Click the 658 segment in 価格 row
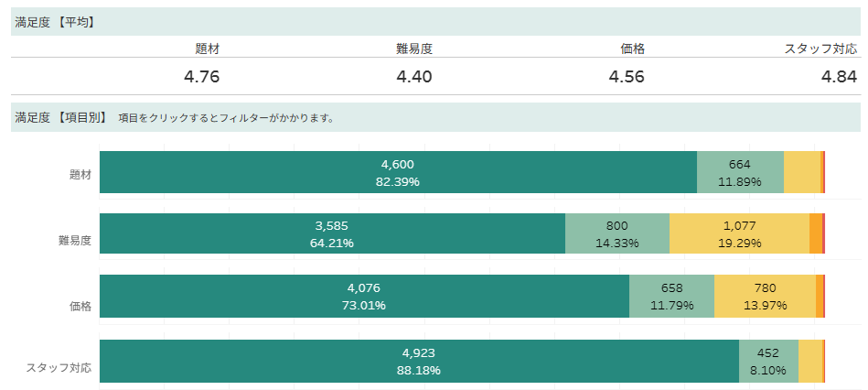 [x=671, y=297]
